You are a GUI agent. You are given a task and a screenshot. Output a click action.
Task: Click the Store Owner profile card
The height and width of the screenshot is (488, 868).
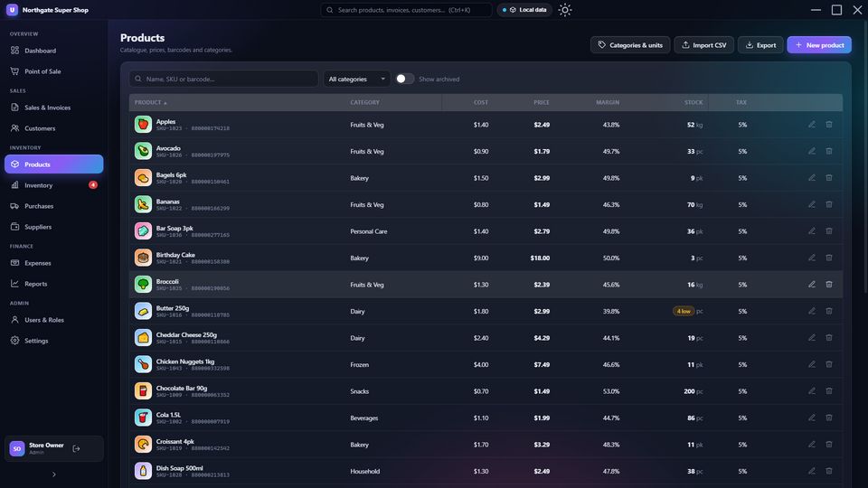53,449
